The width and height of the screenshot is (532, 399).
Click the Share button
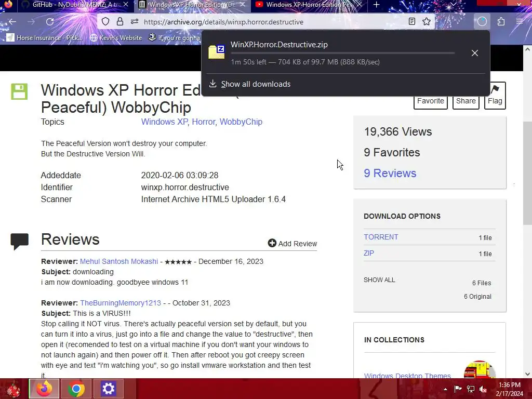coord(466,101)
